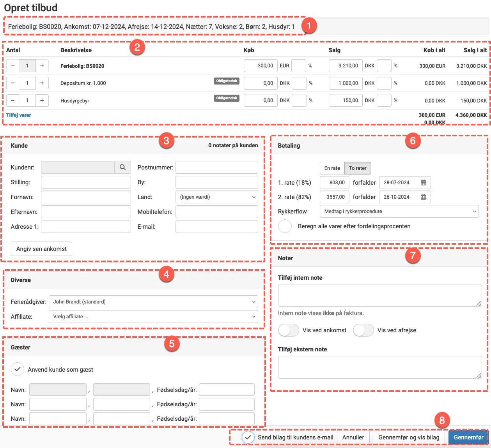Viewport: 491px width, 448px height.
Task: Open calendar icon for 1. rate due date
Action: [x=423, y=183]
